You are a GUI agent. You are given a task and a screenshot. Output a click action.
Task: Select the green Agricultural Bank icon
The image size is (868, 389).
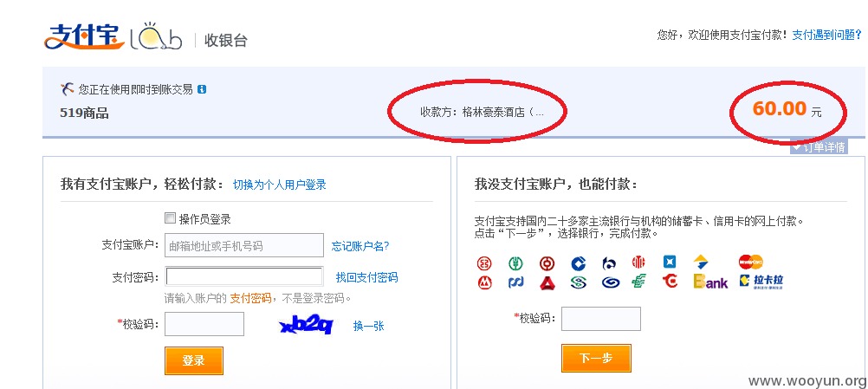515,263
